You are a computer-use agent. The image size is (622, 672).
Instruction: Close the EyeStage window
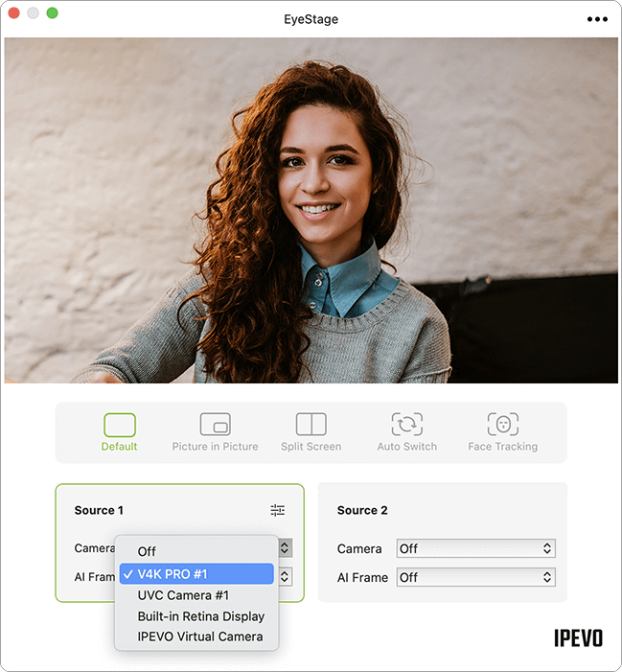[x=14, y=13]
